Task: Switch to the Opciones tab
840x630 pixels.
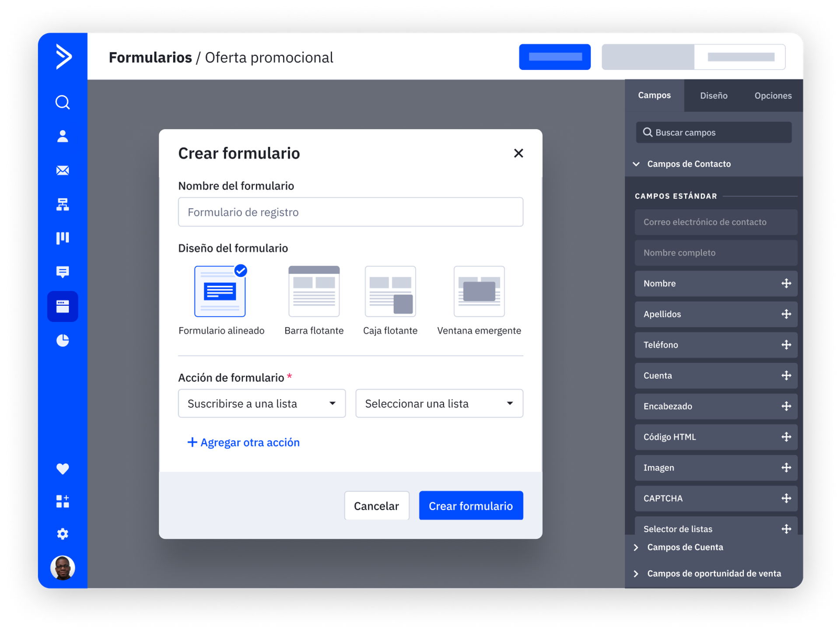Action: [x=773, y=96]
